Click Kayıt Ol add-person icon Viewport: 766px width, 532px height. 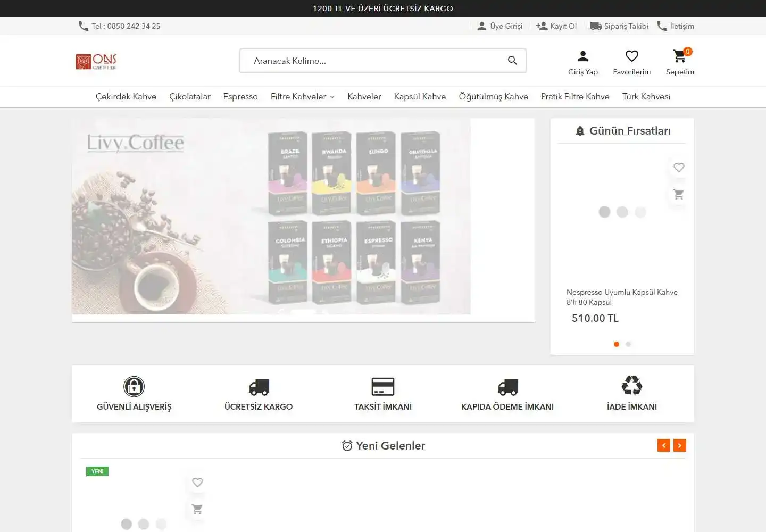[x=542, y=26]
